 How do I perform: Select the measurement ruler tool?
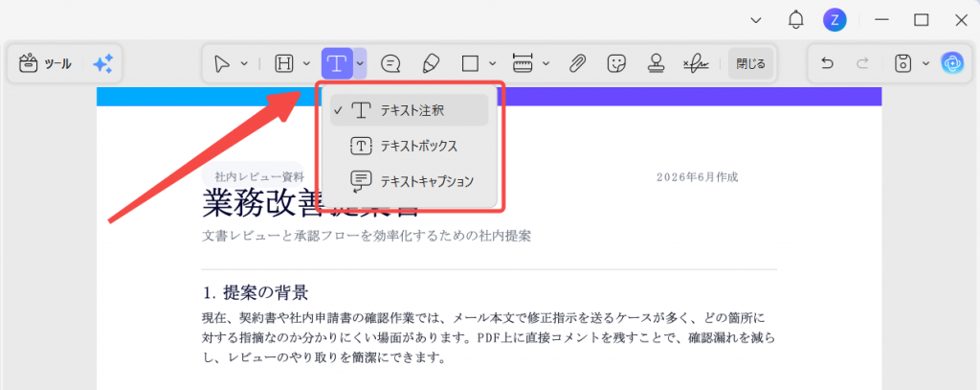(x=523, y=63)
